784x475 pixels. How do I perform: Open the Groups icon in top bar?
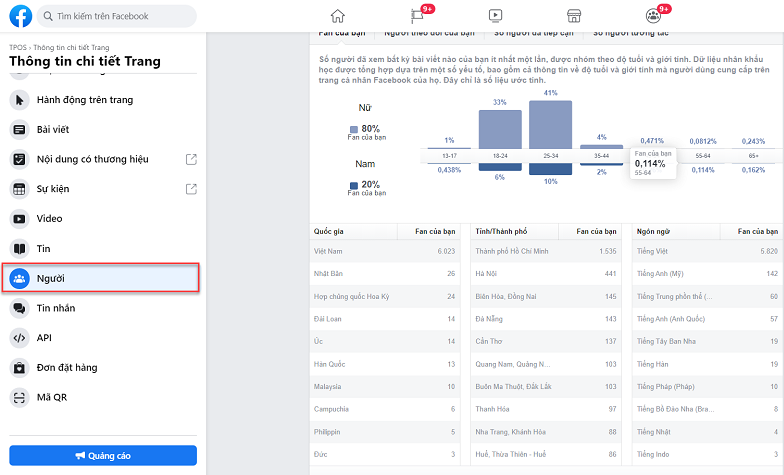653,15
